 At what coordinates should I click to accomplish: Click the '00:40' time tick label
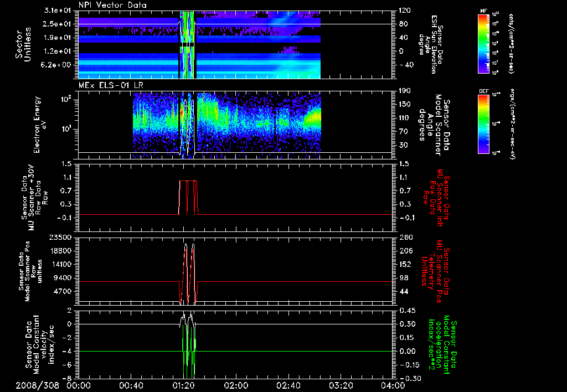[x=131, y=385]
